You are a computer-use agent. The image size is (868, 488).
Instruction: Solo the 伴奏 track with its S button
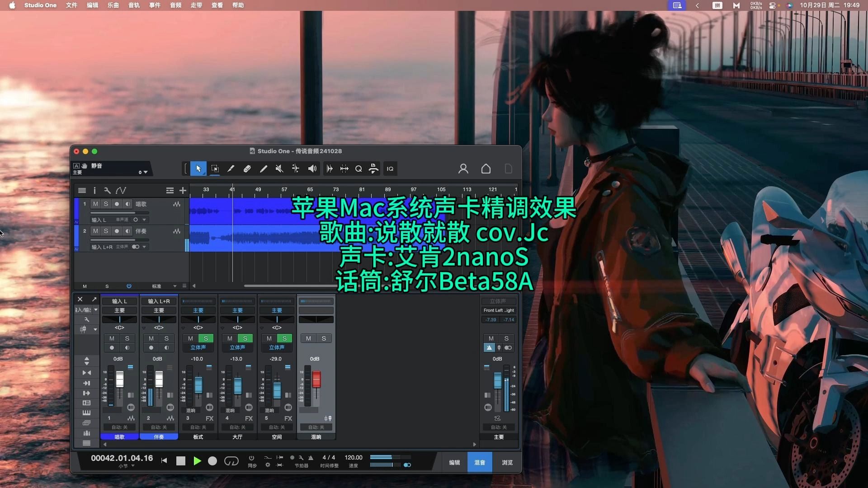(106, 231)
